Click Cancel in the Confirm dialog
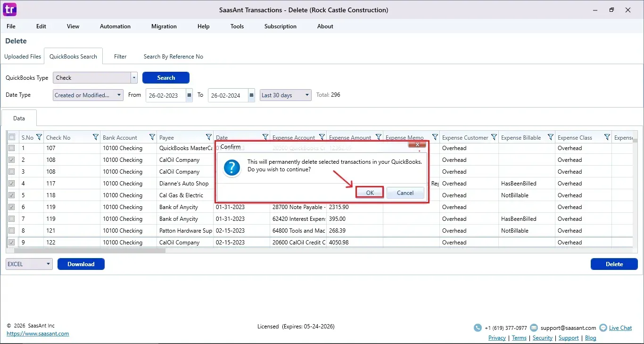 point(405,193)
